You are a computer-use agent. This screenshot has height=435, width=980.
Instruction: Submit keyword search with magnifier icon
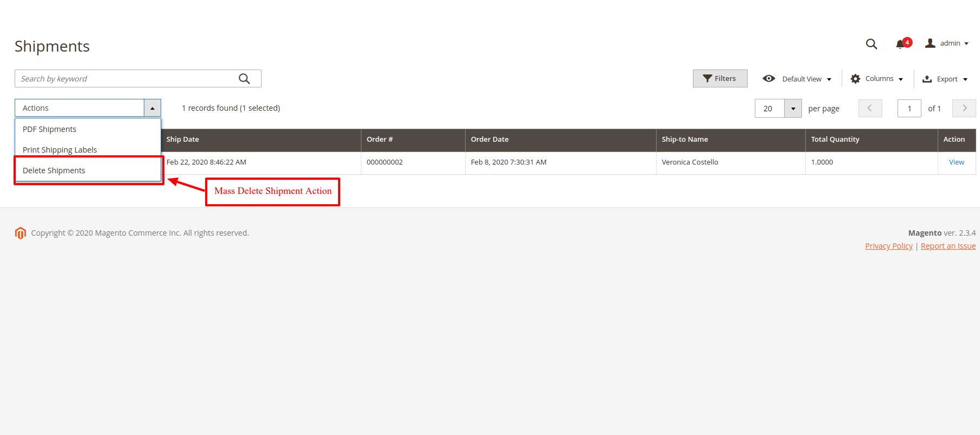pyautogui.click(x=244, y=79)
